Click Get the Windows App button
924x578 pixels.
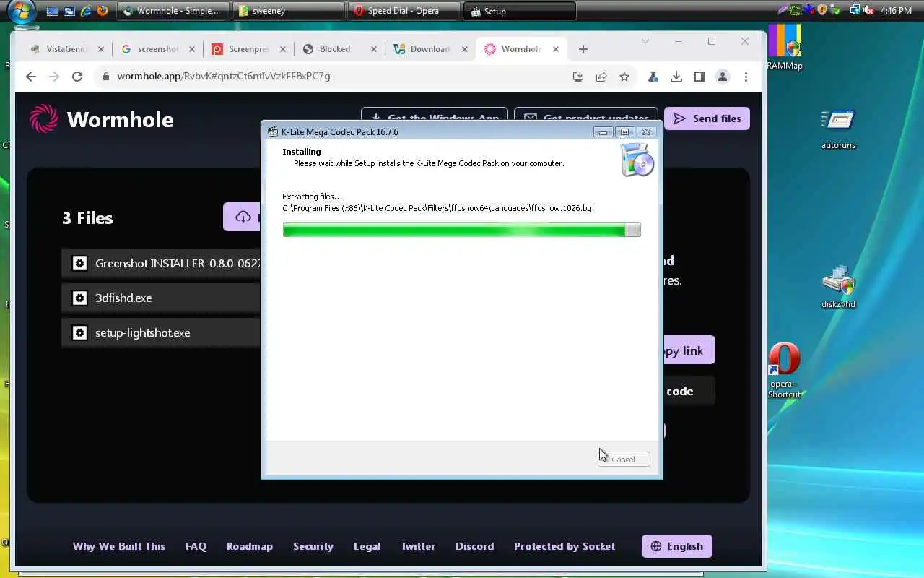[x=435, y=115]
